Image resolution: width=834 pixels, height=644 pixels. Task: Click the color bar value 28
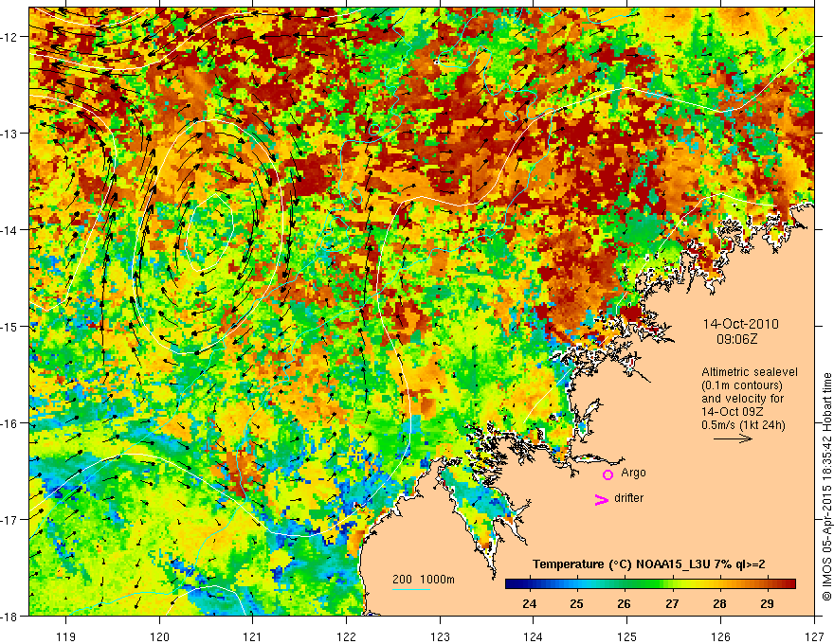pos(719,604)
